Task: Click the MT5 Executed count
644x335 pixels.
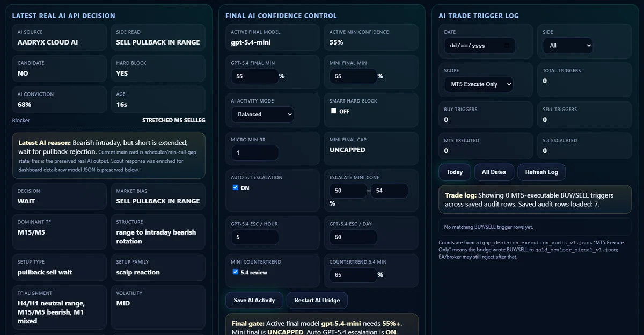Action: (x=446, y=151)
